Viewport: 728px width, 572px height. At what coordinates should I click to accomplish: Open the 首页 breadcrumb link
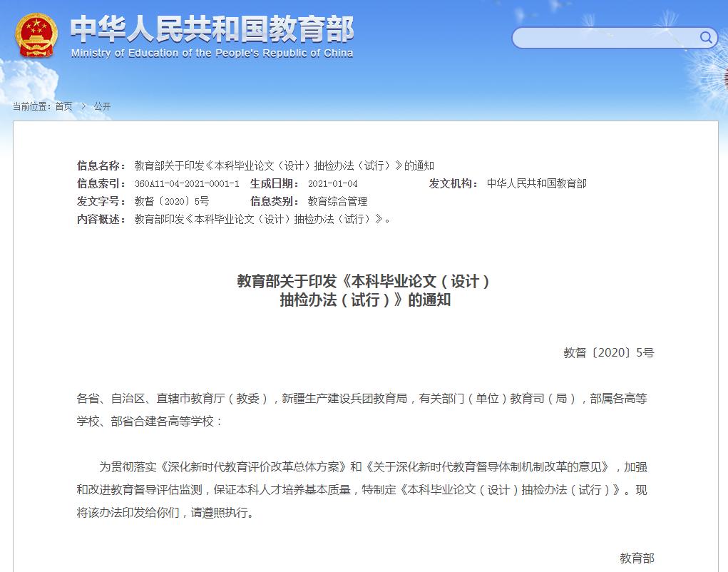coord(63,106)
